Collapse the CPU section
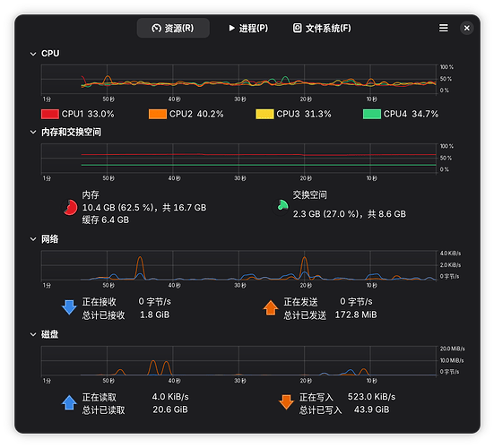This screenshot has width=494, height=448. (x=33, y=54)
